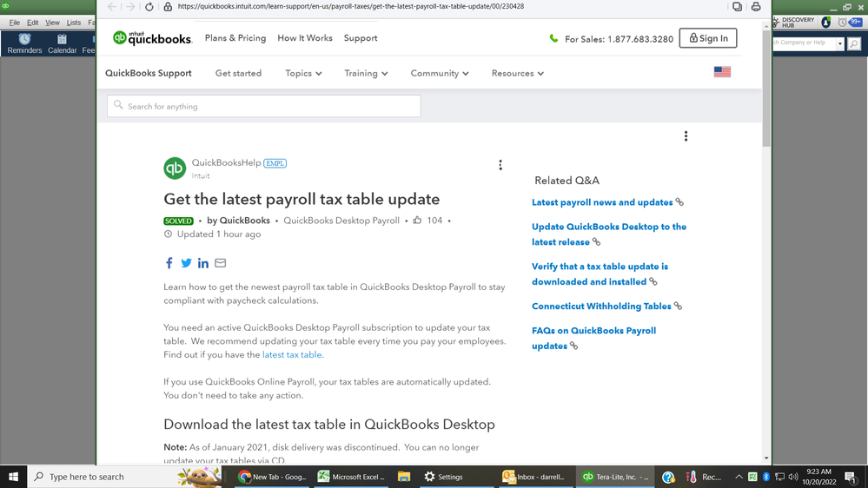
Task: Click Get started in support nav
Action: 238,73
